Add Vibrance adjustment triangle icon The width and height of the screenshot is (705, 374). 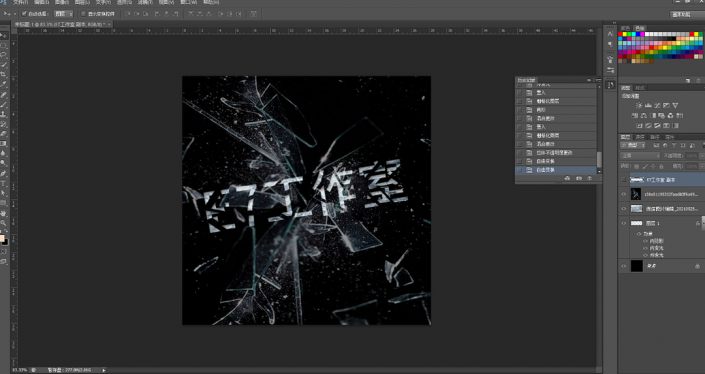click(x=675, y=105)
